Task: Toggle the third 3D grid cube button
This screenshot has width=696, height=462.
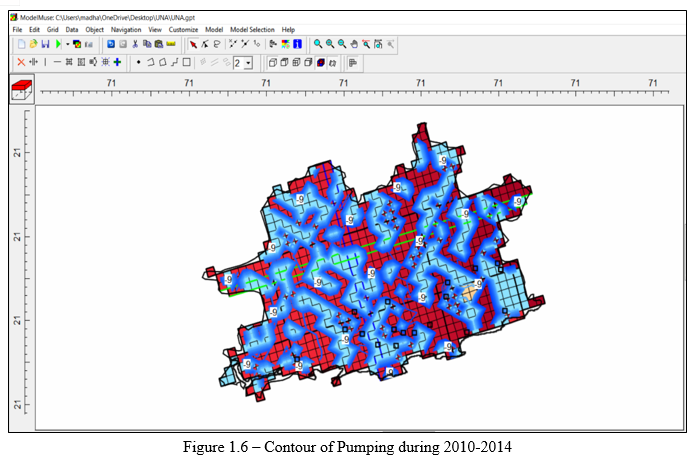Action: 297,63
